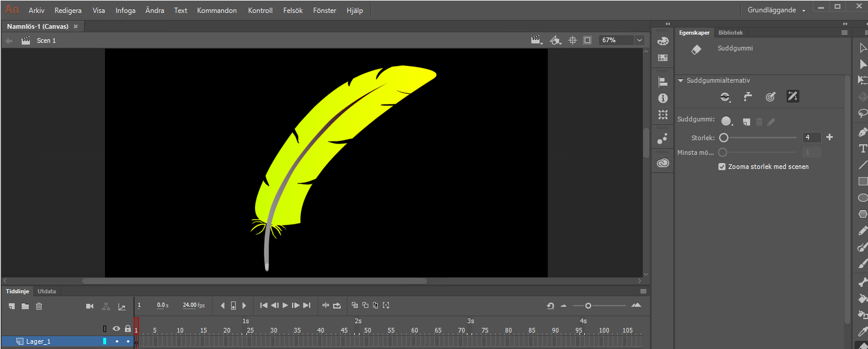868x349 pixels.
Task: Open the timeline panel options menu
Action: [643, 291]
